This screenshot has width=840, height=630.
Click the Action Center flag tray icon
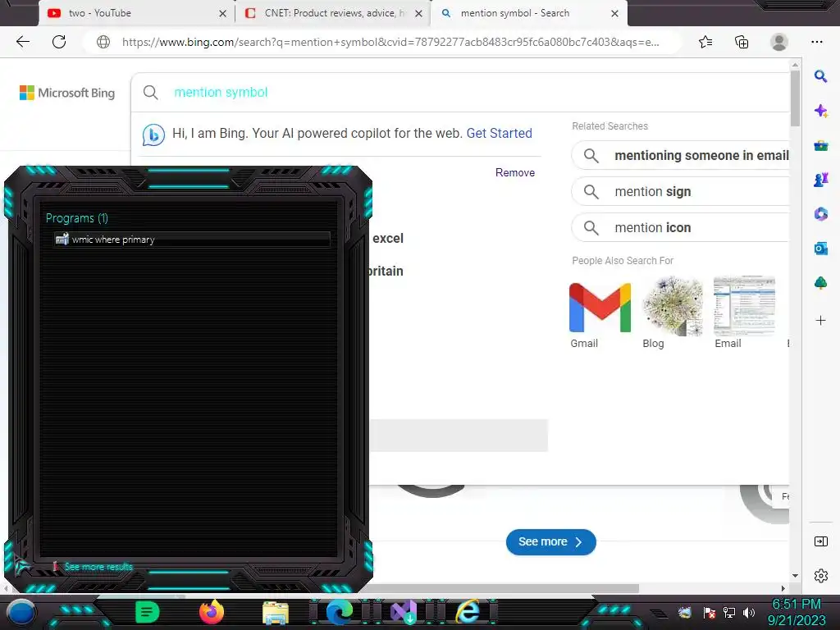click(x=710, y=612)
